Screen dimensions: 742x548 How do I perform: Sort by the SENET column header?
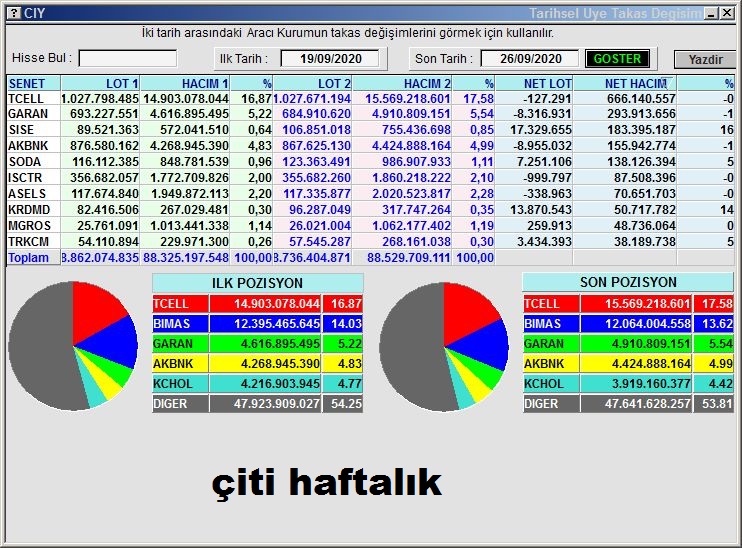32,83
